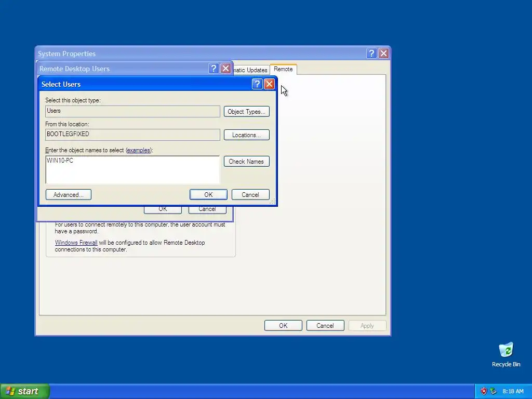The width and height of the screenshot is (532, 399).
Task: Close the Remote Desktop Users window
Action: pyautogui.click(x=225, y=69)
